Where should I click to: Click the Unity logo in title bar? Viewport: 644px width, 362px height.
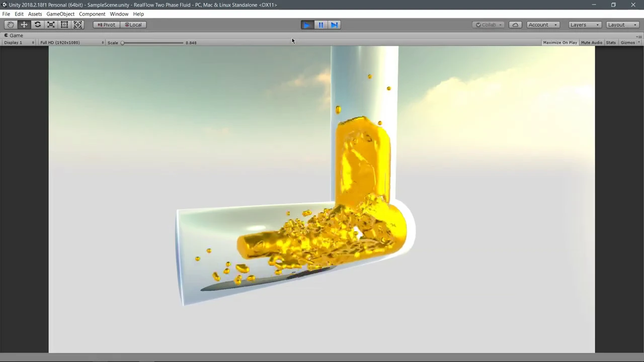point(5,5)
